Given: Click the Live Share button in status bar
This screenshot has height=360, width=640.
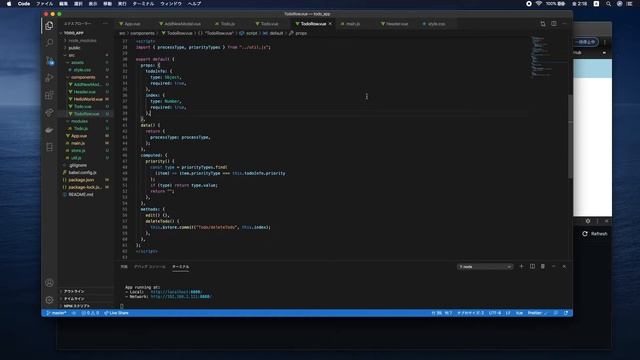Looking at the screenshot, I should (116, 313).
